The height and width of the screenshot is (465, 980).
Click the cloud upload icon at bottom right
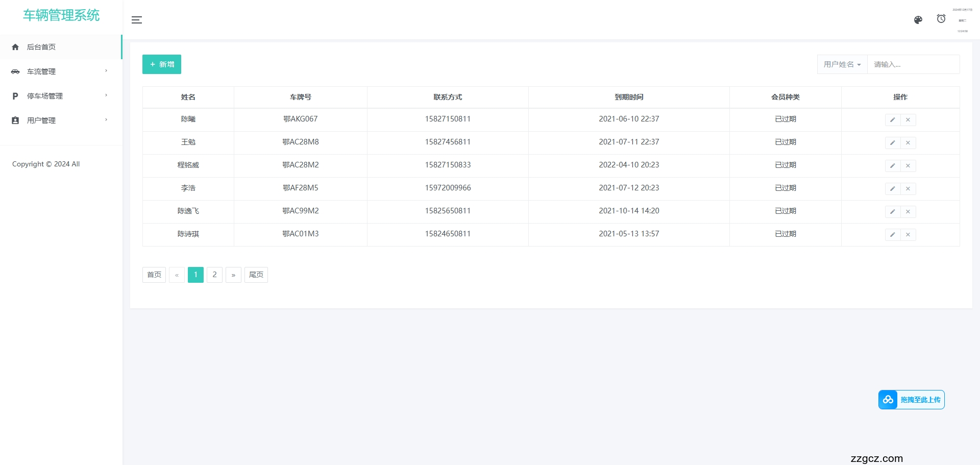888,400
